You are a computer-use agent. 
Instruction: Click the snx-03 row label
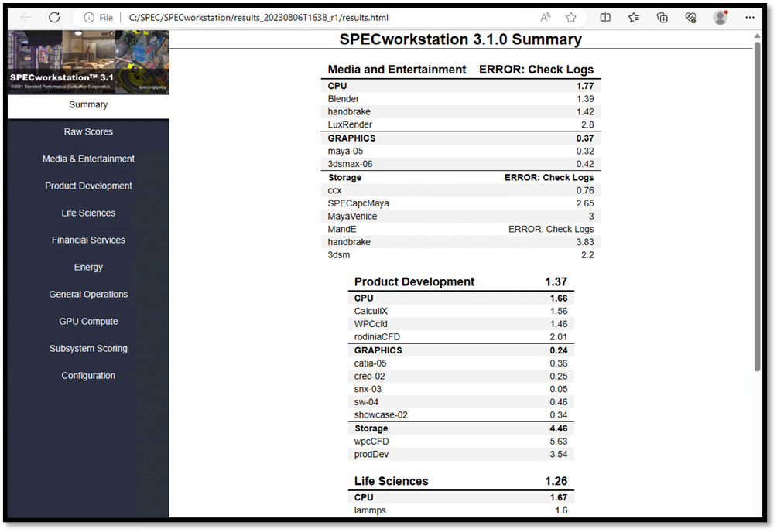point(368,389)
